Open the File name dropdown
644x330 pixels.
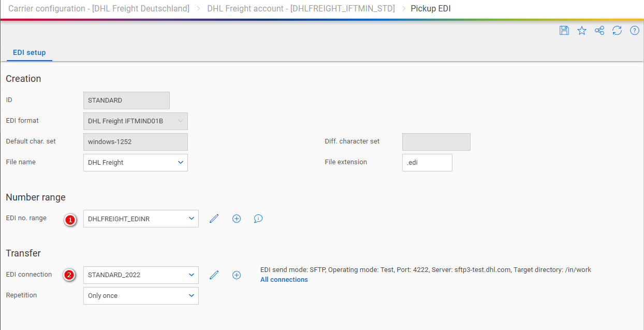[136, 163]
